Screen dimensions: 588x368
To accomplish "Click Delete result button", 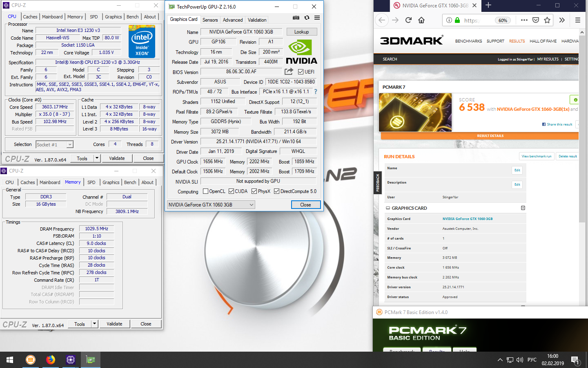I will (568, 156).
